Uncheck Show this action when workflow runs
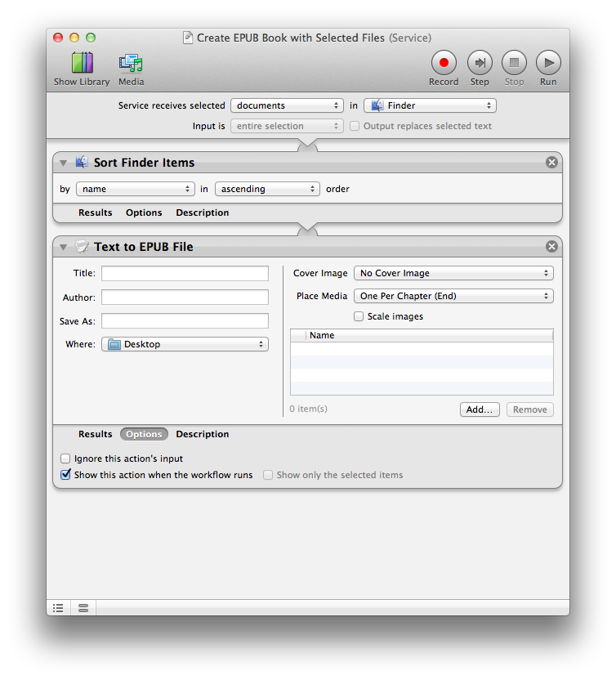The height and width of the screenshot is (680, 616). [x=66, y=475]
